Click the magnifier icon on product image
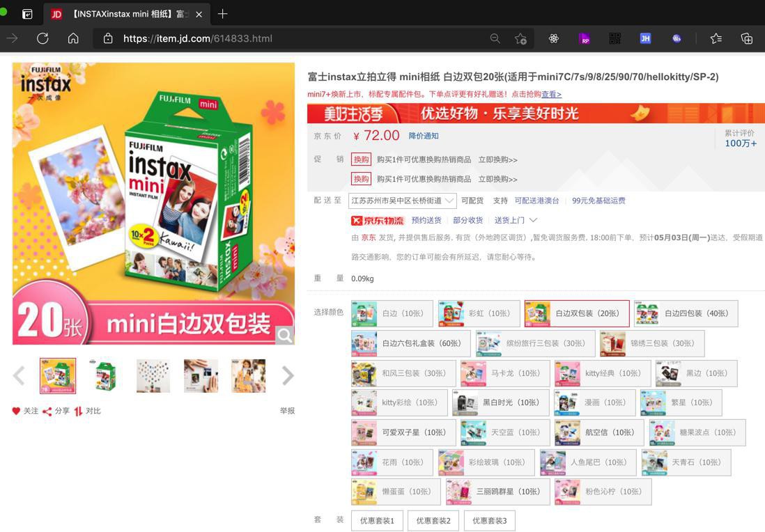Viewport: 765px width, 532px height. pos(284,335)
